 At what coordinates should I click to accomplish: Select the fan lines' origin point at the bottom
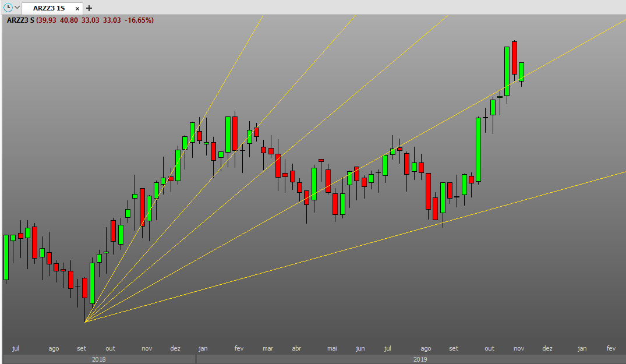coord(86,321)
